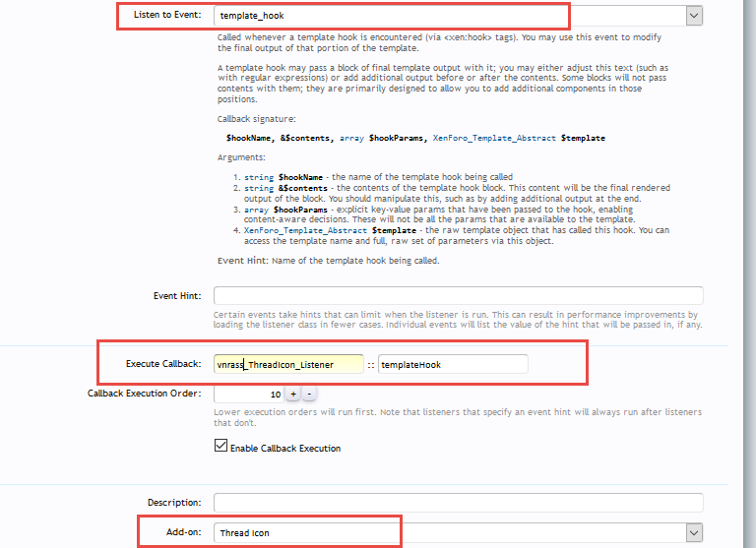Toggle the Enable Callback Execution checkbox
This screenshot has width=756, height=548.
click(220, 447)
